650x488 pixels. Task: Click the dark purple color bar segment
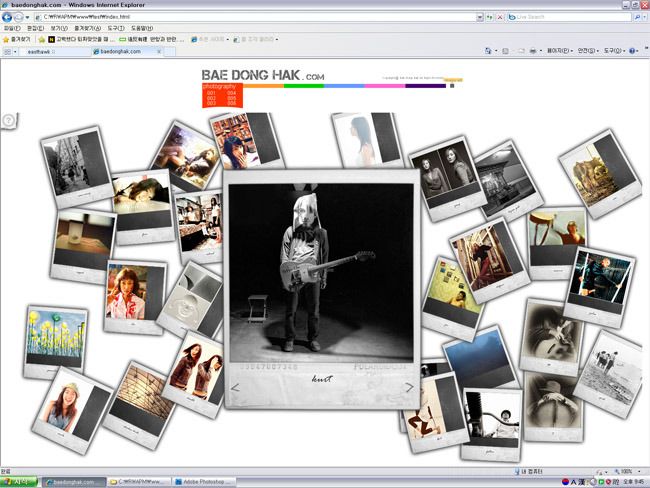(x=426, y=86)
